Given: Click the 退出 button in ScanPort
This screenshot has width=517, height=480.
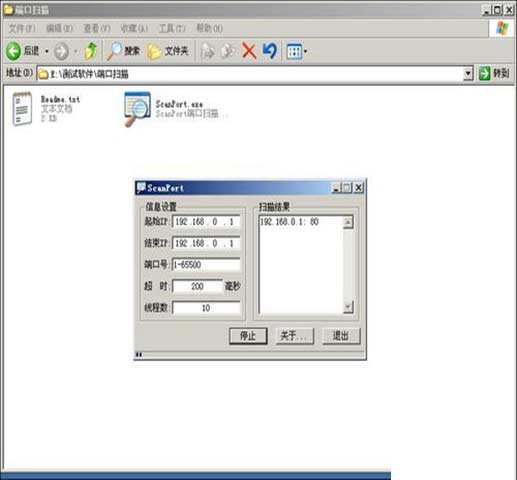Looking at the screenshot, I should (x=341, y=336).
